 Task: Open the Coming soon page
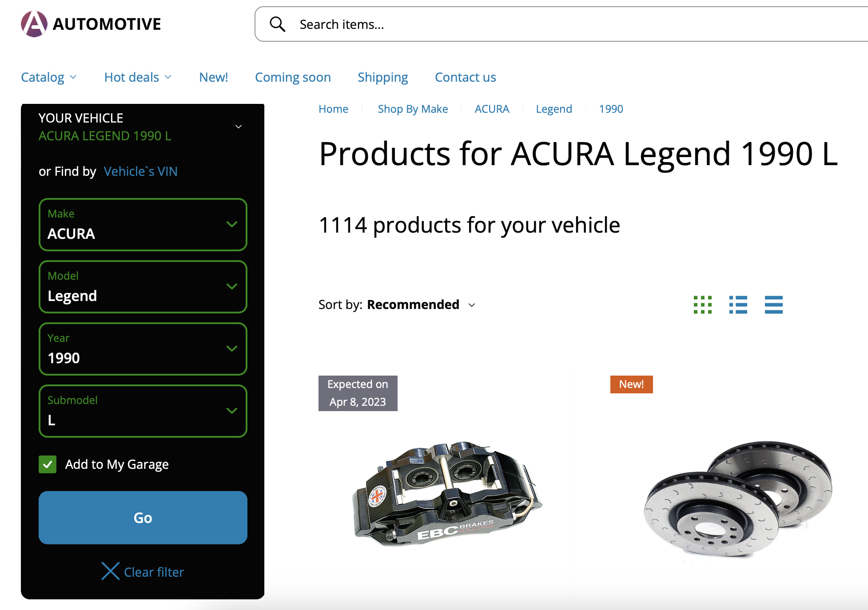[x=293, y=77]
